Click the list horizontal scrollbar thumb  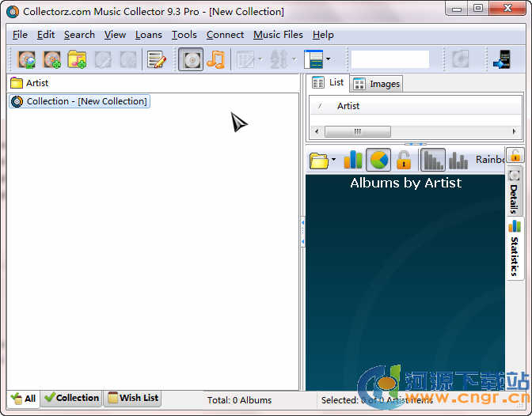358,131
